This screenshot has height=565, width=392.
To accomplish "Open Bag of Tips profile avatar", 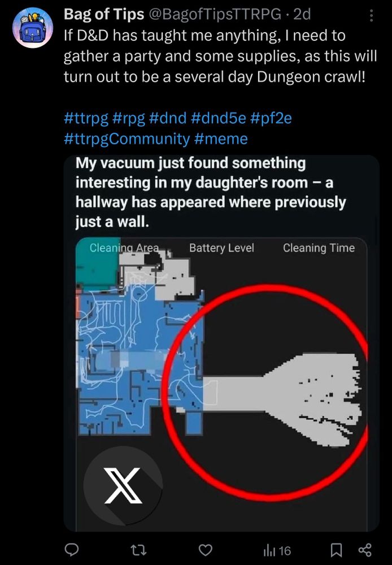I will tap(32, 28).
